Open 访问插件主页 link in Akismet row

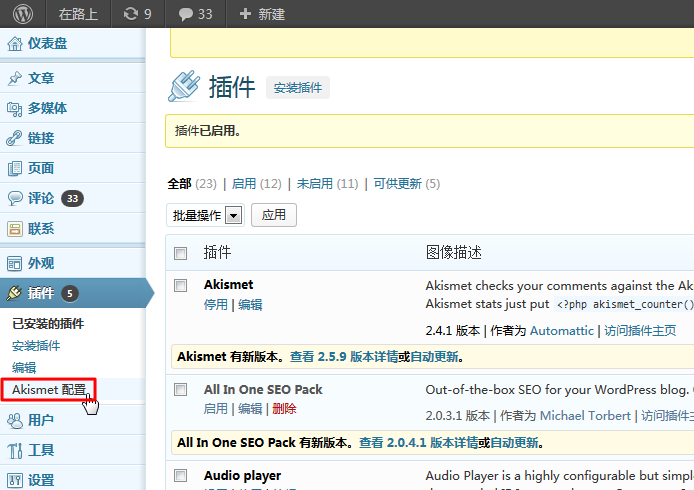(640, 331)
